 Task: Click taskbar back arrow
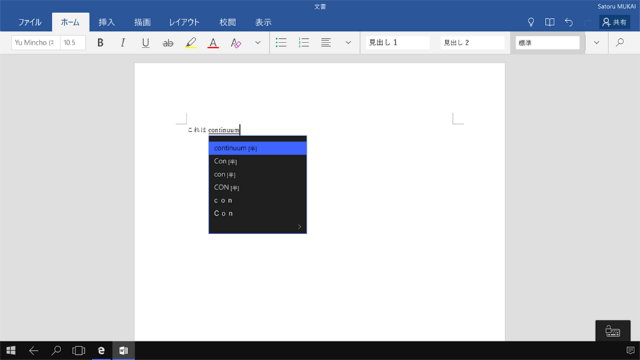(x=33, y=351)
